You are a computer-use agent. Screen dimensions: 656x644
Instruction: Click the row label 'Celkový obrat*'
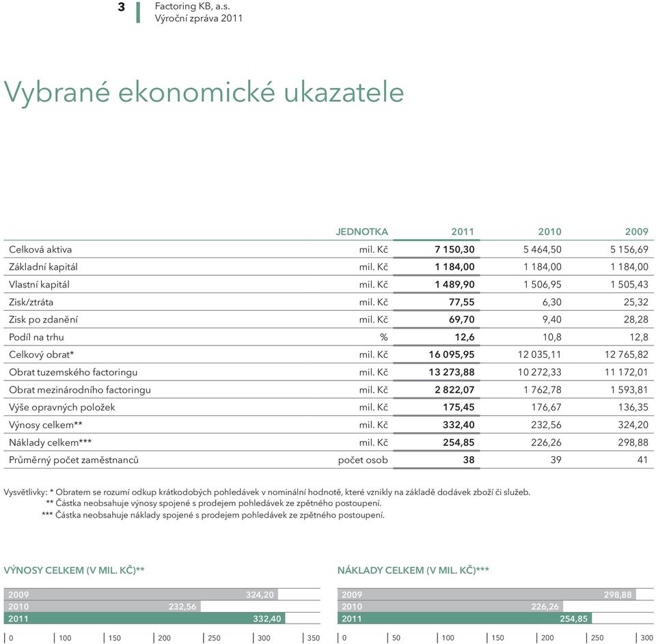click(x=42, y=355)
